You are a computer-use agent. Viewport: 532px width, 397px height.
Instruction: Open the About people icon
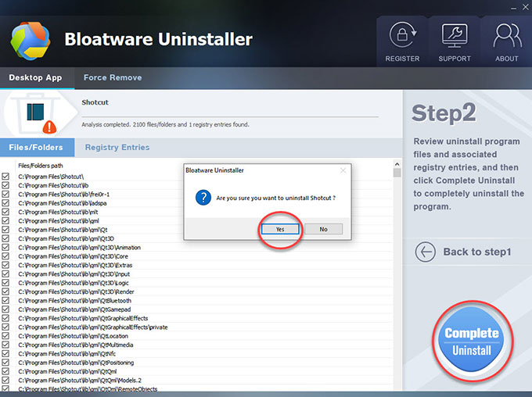click(x=507, y=35)
